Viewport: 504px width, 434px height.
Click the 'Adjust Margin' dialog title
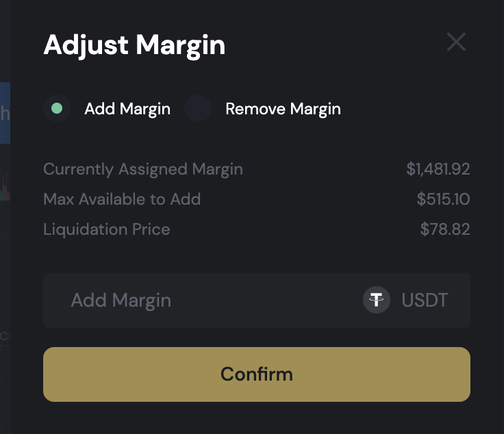coord(134,45)
